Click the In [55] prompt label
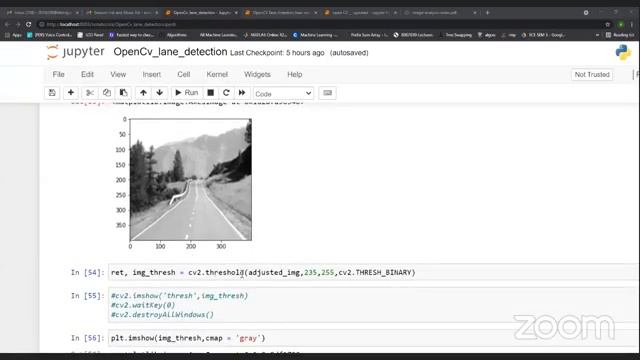Viewport: 640px width, 360px height. pyautogui.click(x=87, y=296)
